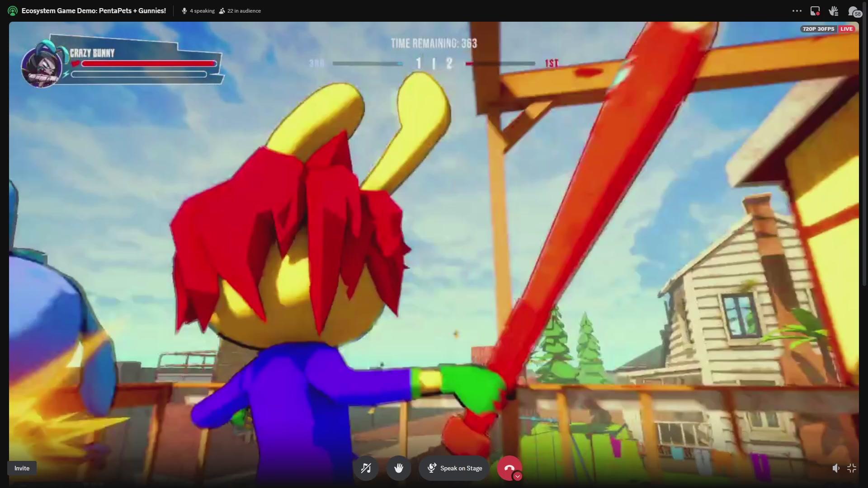This screenshot has width=868, height=488.
Task: Show the chat panel with 58 badge
Action: click(854, 11)
